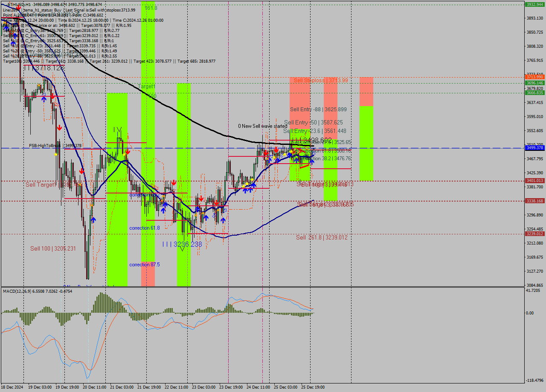Click the 'Sell 100 | 3205.231' label
The height and width of the screenshot is (392, 546).
pos(53,248)
